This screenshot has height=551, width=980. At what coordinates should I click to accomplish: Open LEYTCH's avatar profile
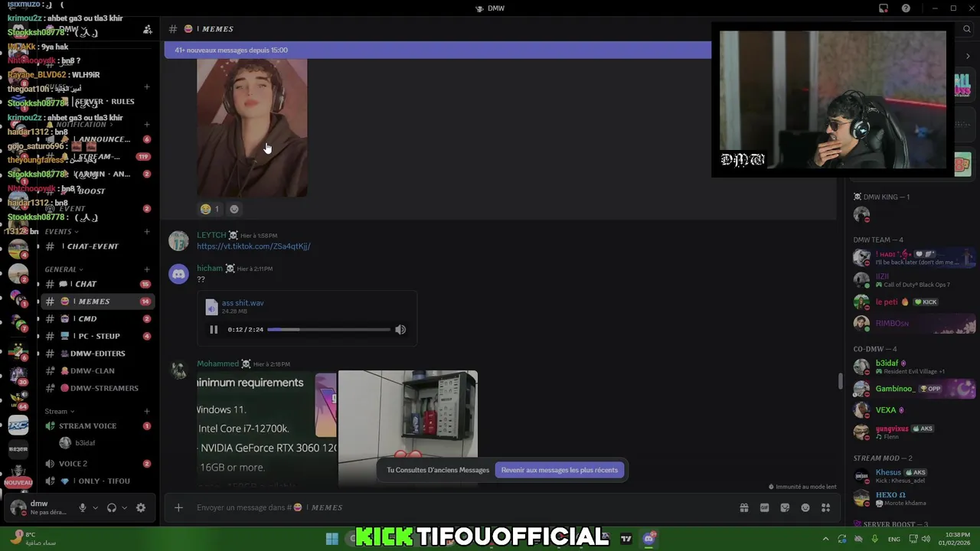[x=178, y=241]
